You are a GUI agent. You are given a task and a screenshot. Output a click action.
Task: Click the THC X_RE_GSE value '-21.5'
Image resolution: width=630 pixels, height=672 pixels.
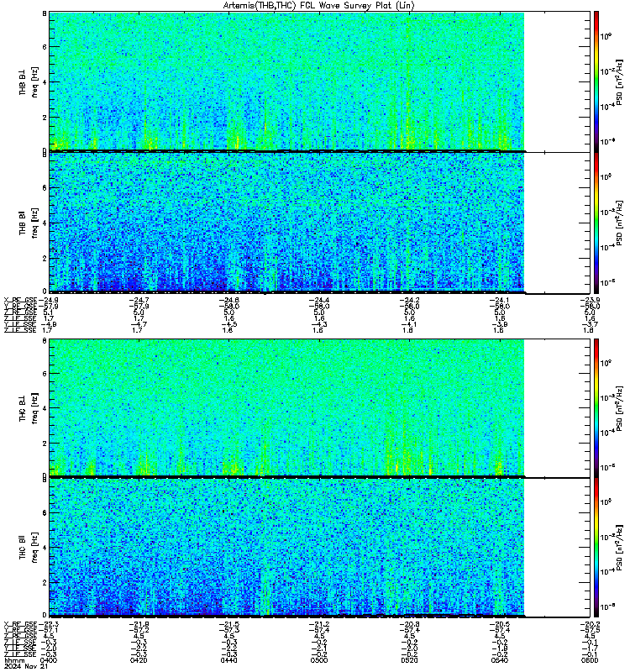(x=228, y=624)
